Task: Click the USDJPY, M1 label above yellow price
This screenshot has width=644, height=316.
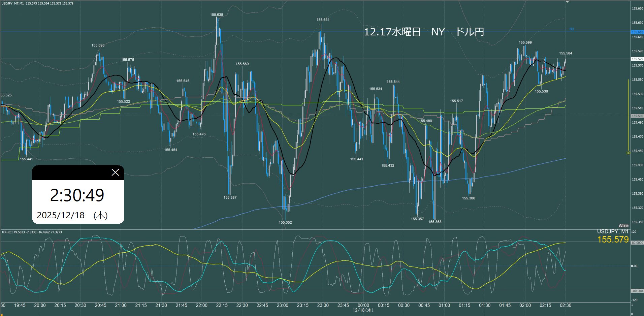Action: 613,231
